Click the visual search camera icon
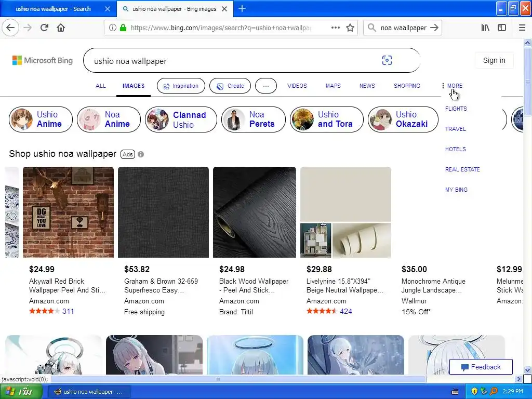Viewport: 532px width, 399px height. pos(387,60)
